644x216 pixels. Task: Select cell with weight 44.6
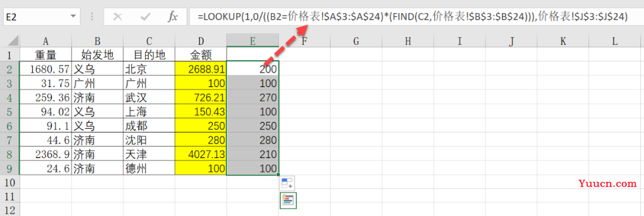coord(45,140)
